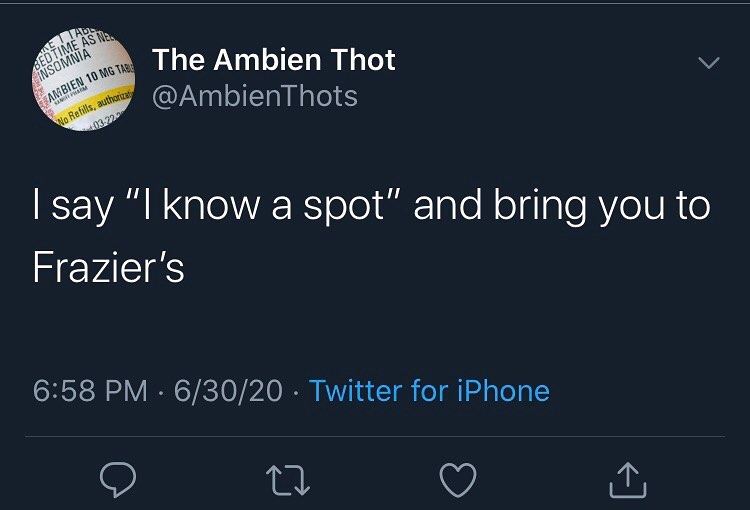Viewport: 750px width, 510px height.
Task: Toggle retweet on this tweet
Action: click(288, 480)
